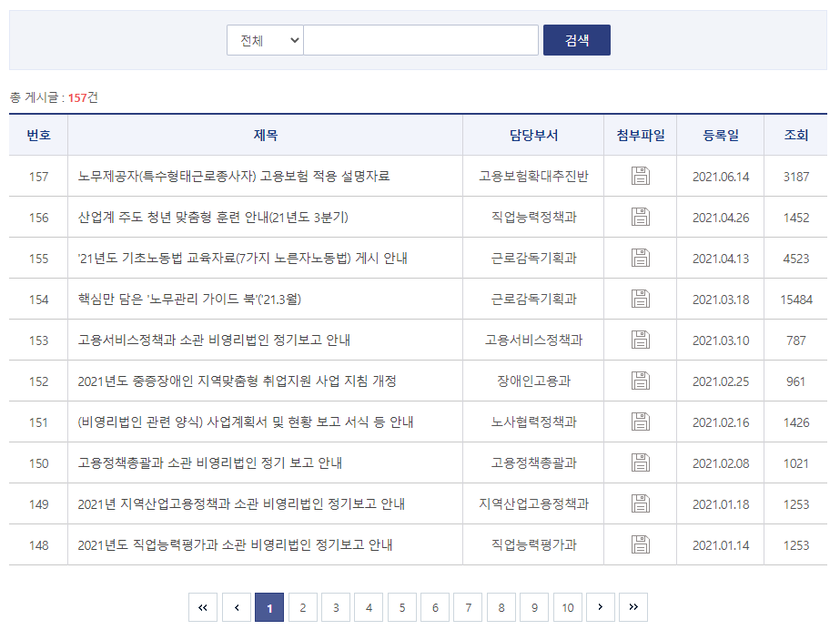Download attachment for post 151
This screenshot has height=630, width=840.
pyautogui.click(x=640, y=422)
